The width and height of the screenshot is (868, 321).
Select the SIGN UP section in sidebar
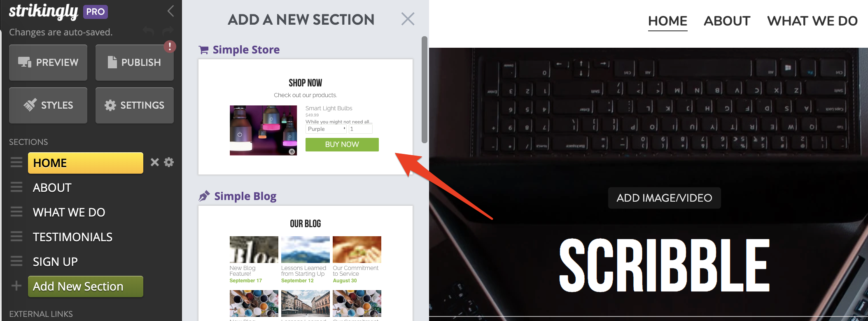click(x=55, y=262)
